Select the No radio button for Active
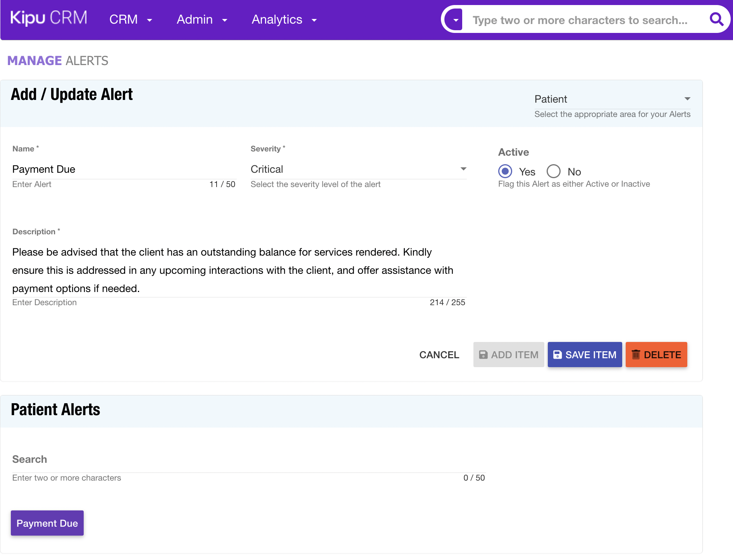The width and height of the screenshot is (733, 560). click(x=554, y=171)
